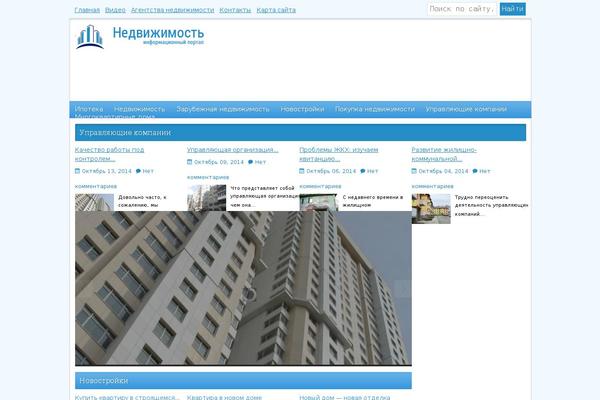Click the Найти search button
This screenshot has width=600, height=400.
[x=513, y=9]
